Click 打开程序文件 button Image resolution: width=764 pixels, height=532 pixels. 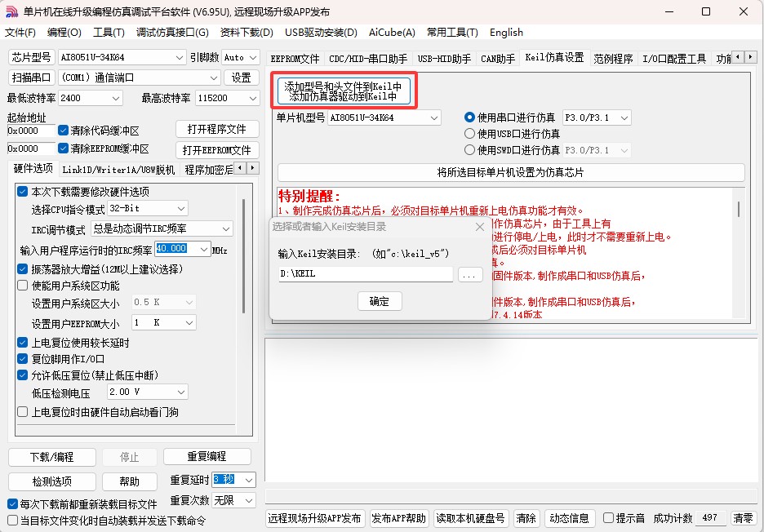[x=217, y=129]
